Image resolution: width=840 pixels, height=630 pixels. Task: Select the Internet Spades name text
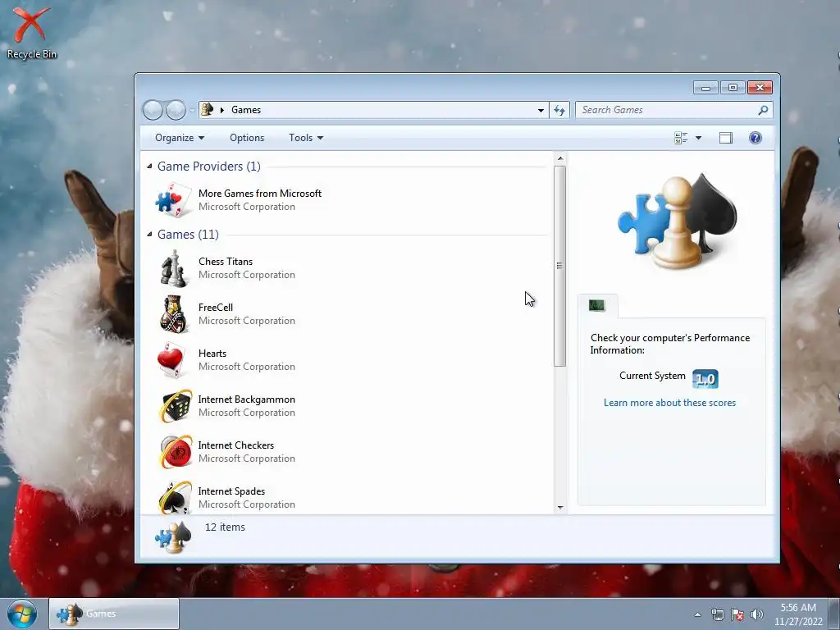(231, 491)
